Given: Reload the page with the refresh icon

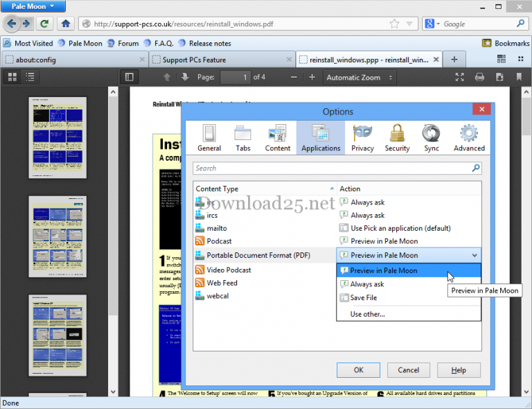Looking at the screenshot, I should pyautogui.click(x=44, y=24).
